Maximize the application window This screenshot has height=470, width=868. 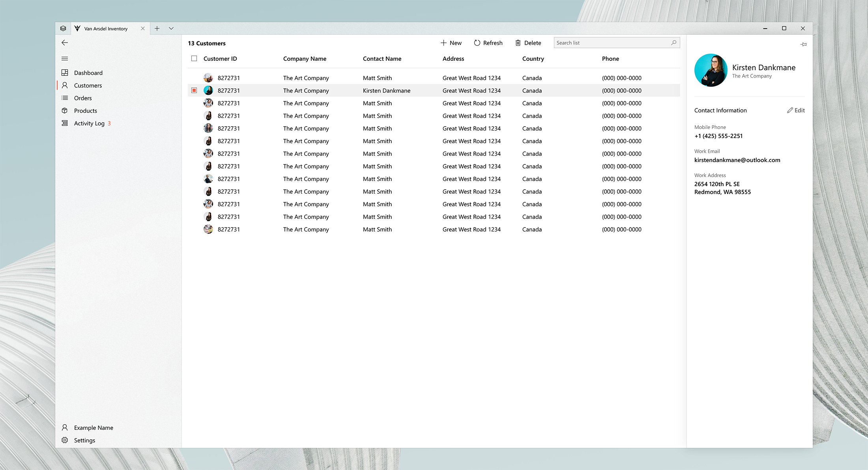tap(784, 28)
